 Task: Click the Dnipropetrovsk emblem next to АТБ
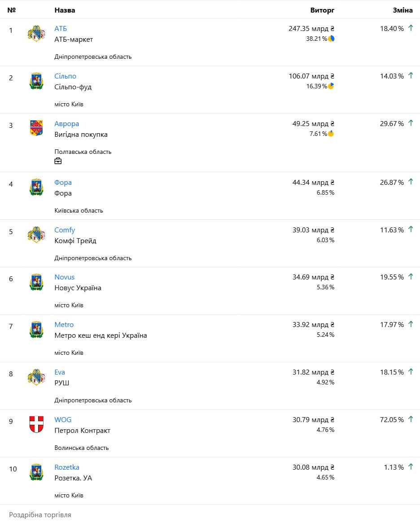click(x=36, y=33)
